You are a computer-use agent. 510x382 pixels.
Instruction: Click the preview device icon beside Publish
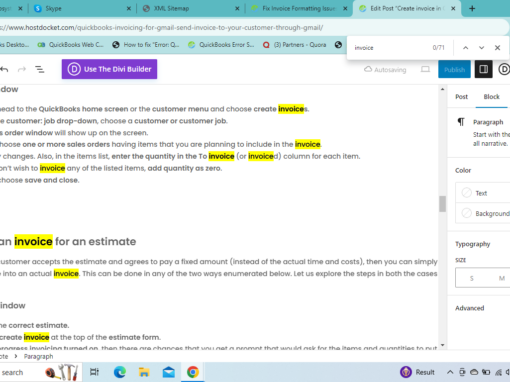pyautogui.click(x=425, y=69)
